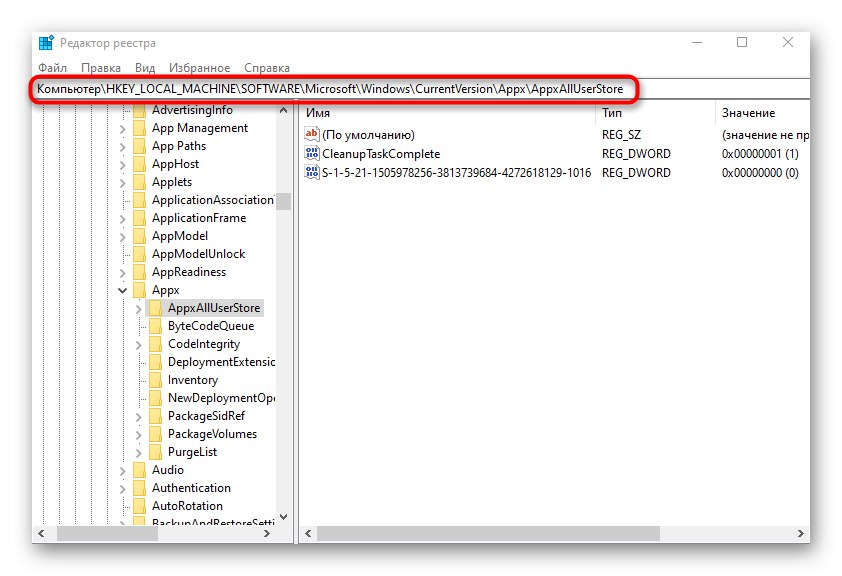Click the AppModel folder icon
The width and height of the screenshot is (842, 576).
pyautogui.click(x=140, y=236)
